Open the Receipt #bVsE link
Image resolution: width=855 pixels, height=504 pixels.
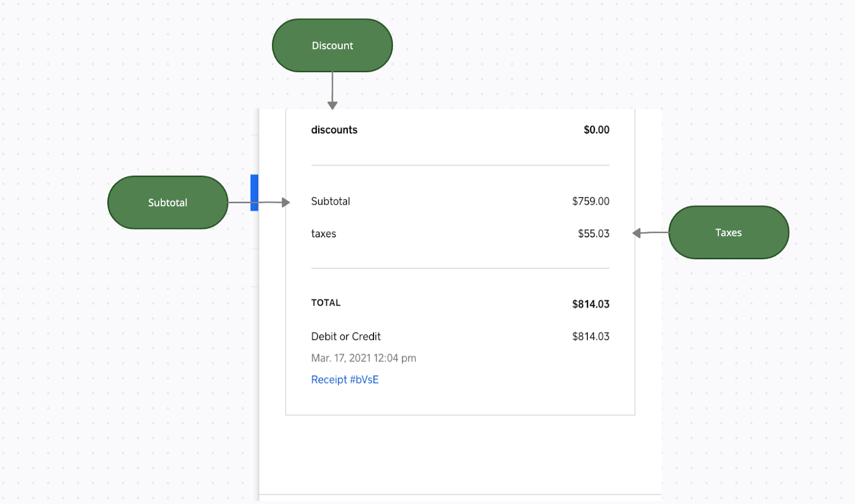[x=345, y=379]
